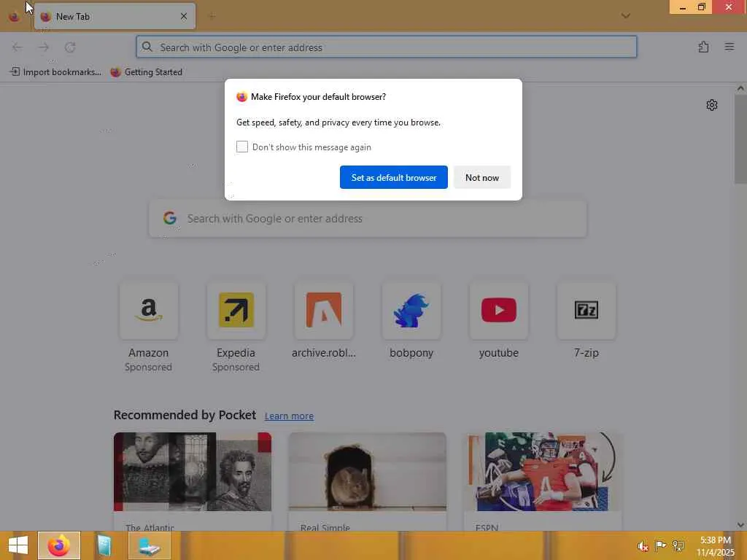Viewport: 747px width, 560px height.
Task: Open new tab personalize gear icon
Action: (711, 105)
